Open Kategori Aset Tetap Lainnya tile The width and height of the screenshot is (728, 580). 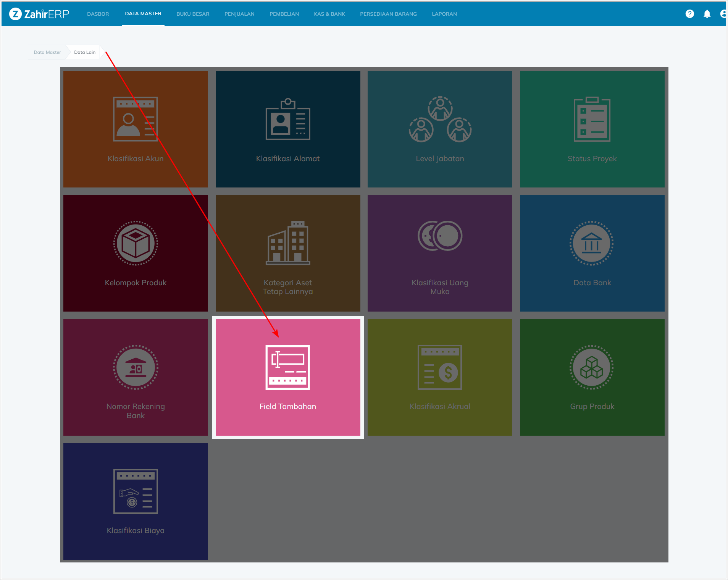287,253
